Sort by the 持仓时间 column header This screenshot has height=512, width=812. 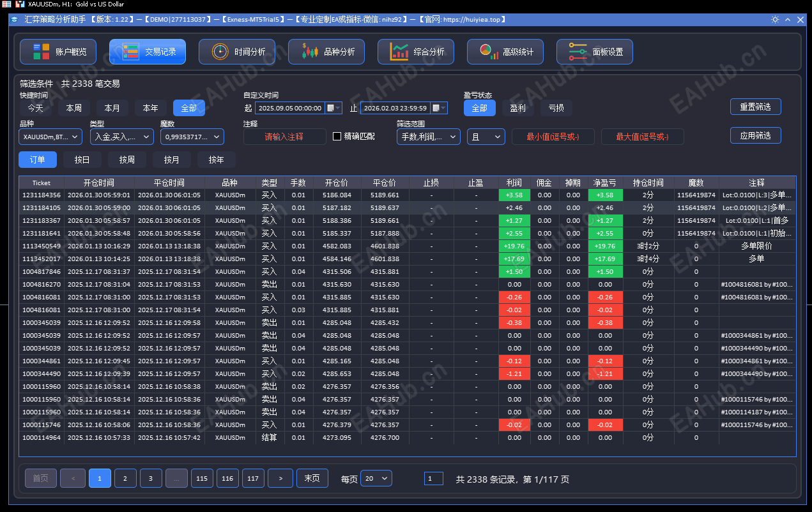click(x=648, y=183)
